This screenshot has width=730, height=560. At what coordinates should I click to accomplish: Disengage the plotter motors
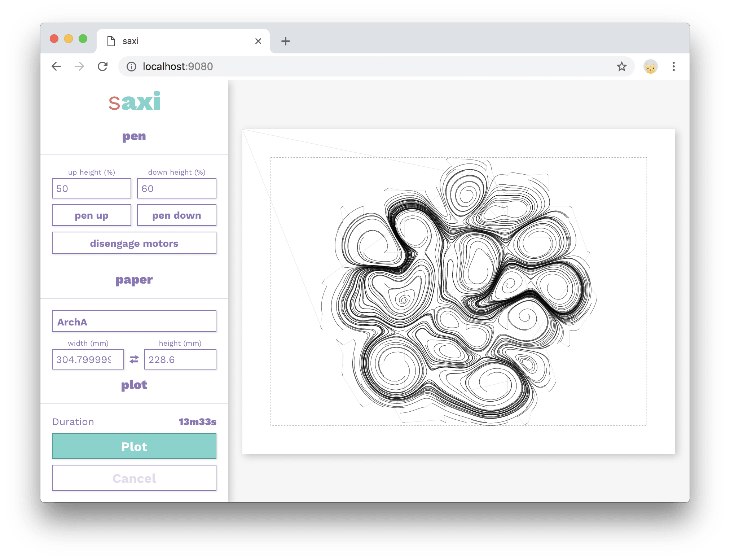click(x=134, y=243)
